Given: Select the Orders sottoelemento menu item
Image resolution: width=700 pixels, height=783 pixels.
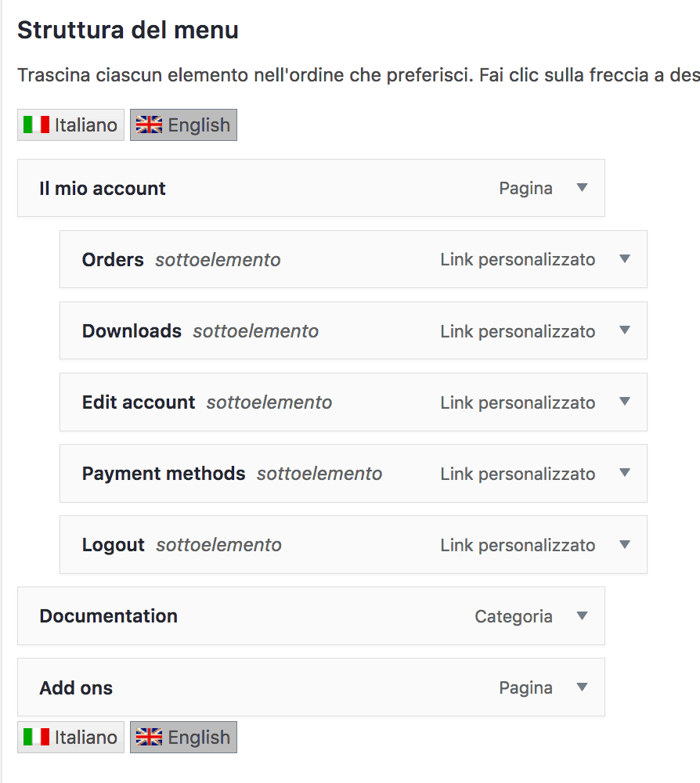Looking at the screenshot, I should [x=353, y=259].
